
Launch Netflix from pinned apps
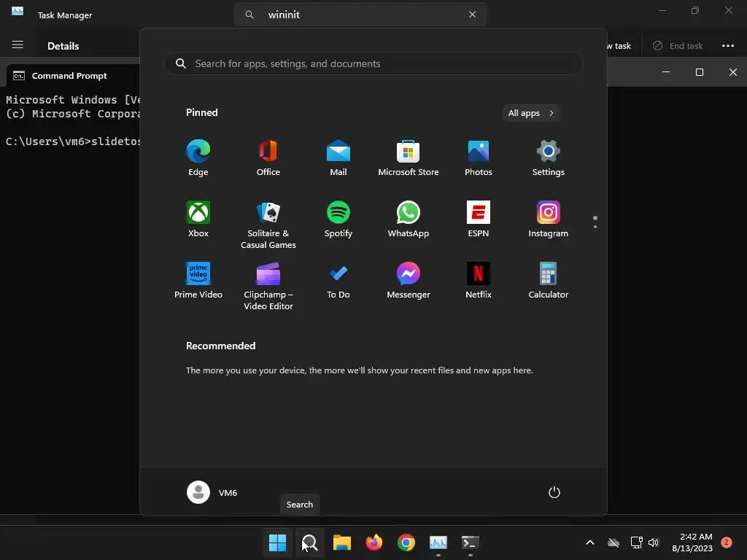coord(479,281)
